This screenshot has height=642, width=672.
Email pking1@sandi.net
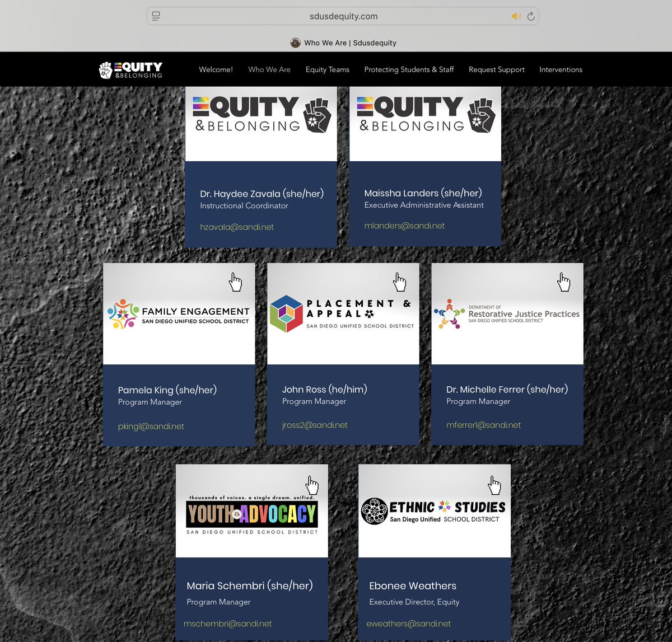151,427
